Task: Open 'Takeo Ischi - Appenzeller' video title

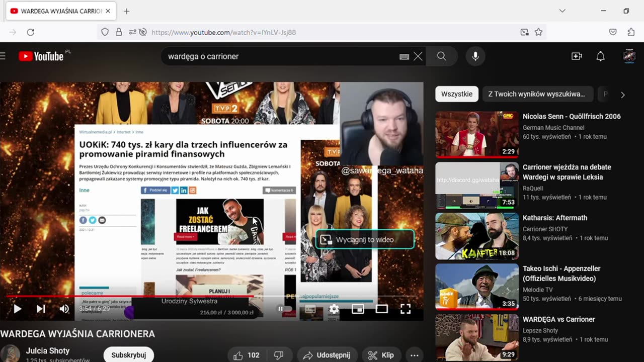Action: coord(561,274)
